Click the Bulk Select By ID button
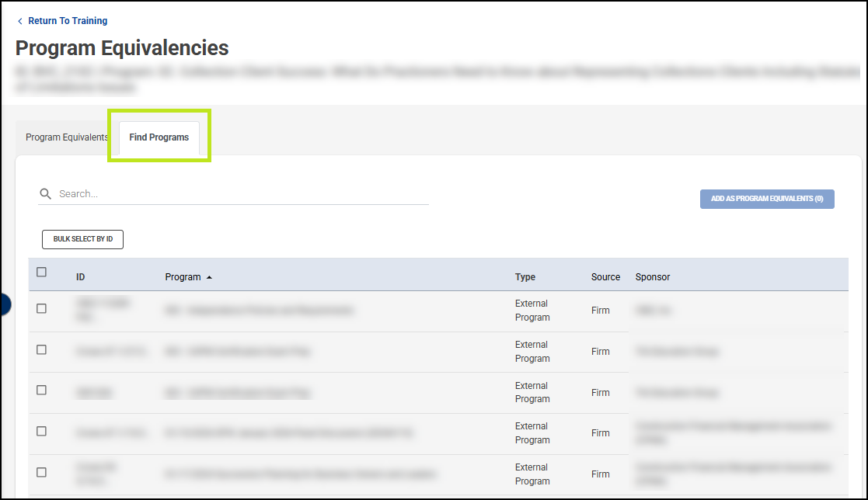The width and height of the screenshot is (868, 500). 82,239
